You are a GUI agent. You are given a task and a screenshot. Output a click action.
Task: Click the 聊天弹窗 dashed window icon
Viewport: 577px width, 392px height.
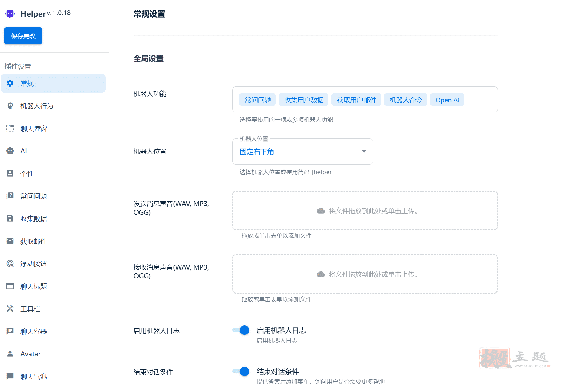[10, 128]
